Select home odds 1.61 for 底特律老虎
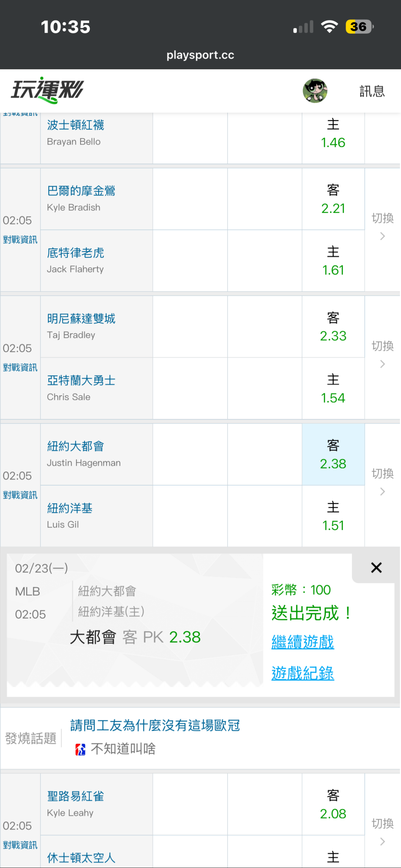 (x=333, y=261)
